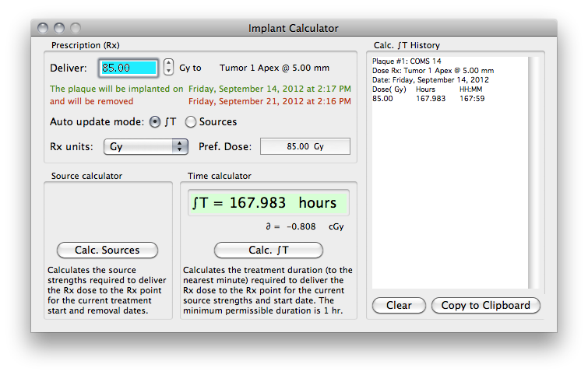The width and height of the screenshot is (588, 375).
Task: Click the 167.983 hours history value
Action: click(x=431, y=99)
